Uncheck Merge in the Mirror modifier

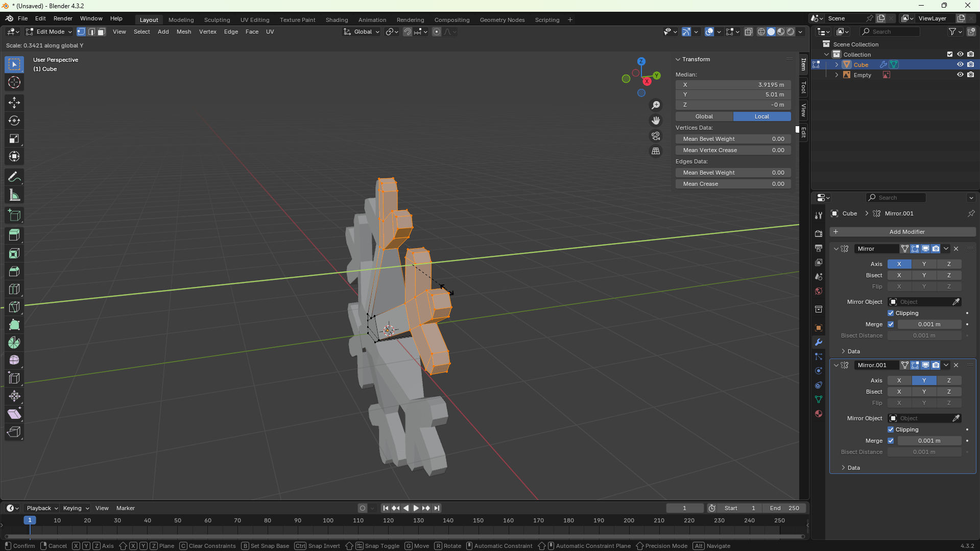coord(891,324)
